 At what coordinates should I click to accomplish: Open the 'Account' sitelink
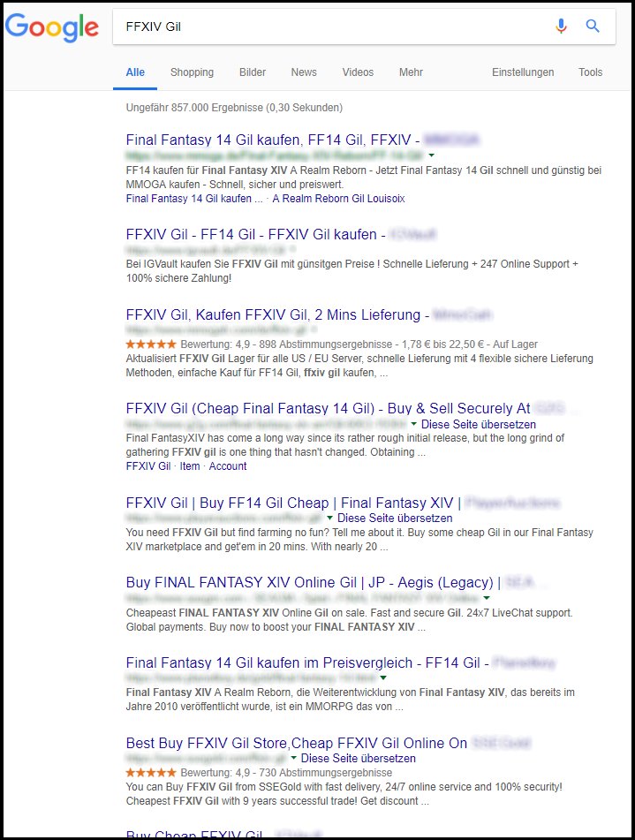point(228,466)
